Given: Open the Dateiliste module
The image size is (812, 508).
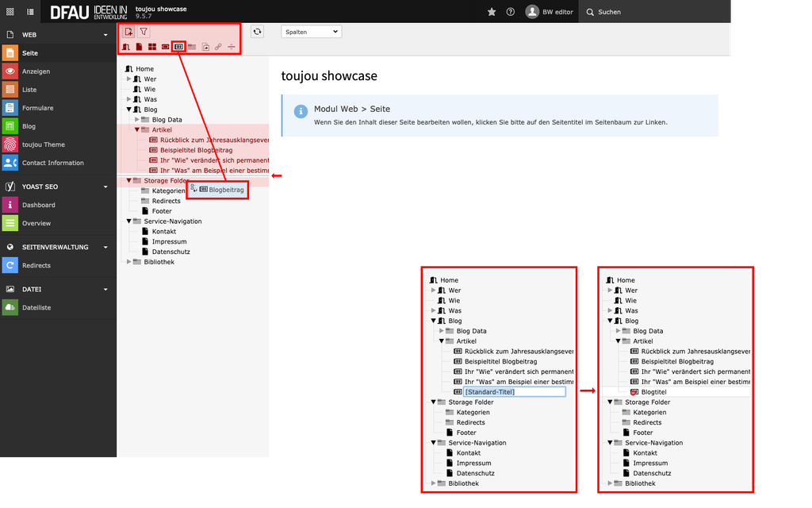Looking at the screenshot, I should click(x=36, y=307).
